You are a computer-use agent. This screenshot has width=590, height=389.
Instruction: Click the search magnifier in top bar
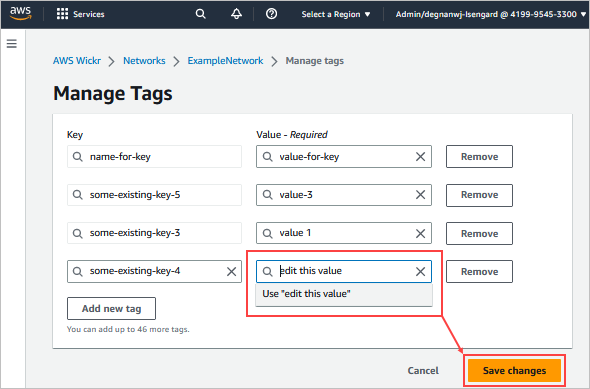pyautogui.click(x=201, y=14)
